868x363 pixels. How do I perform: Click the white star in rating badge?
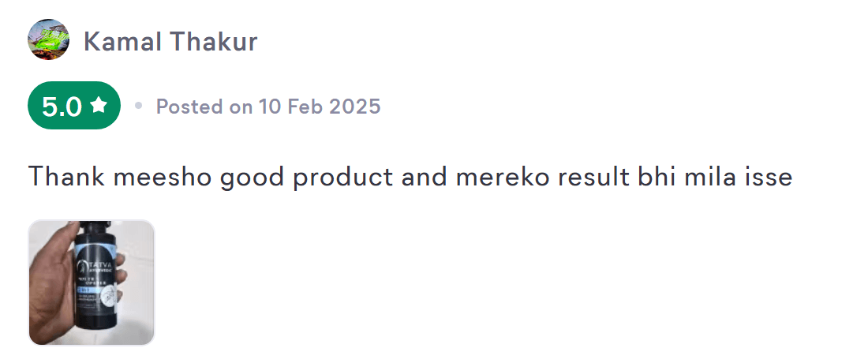click(99, 105)
